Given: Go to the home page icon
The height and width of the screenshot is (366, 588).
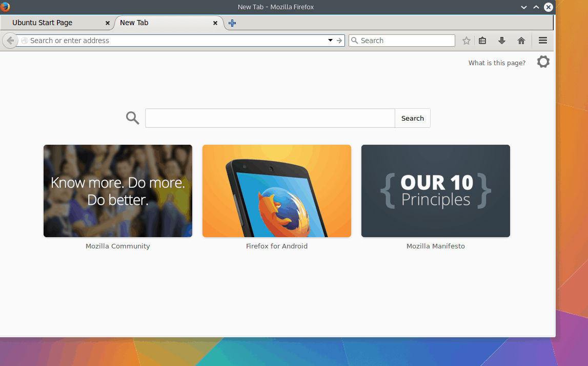Looking at the screenshot, I should [521, 41].
